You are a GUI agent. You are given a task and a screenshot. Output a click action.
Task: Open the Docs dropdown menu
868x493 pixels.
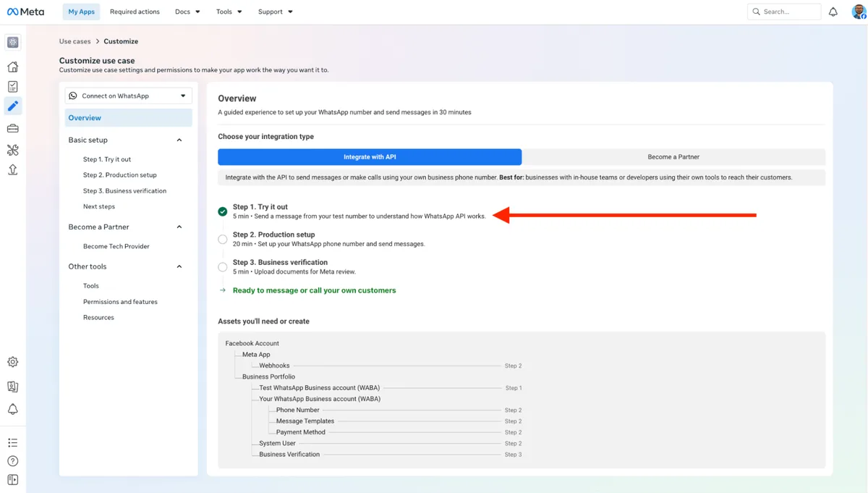click(x=187, y=12)
